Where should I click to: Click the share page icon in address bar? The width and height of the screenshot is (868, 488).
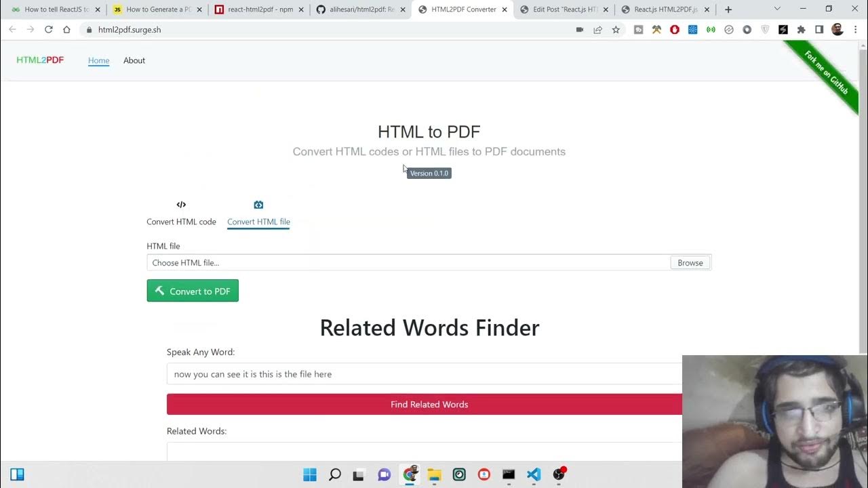pos(597,30)
